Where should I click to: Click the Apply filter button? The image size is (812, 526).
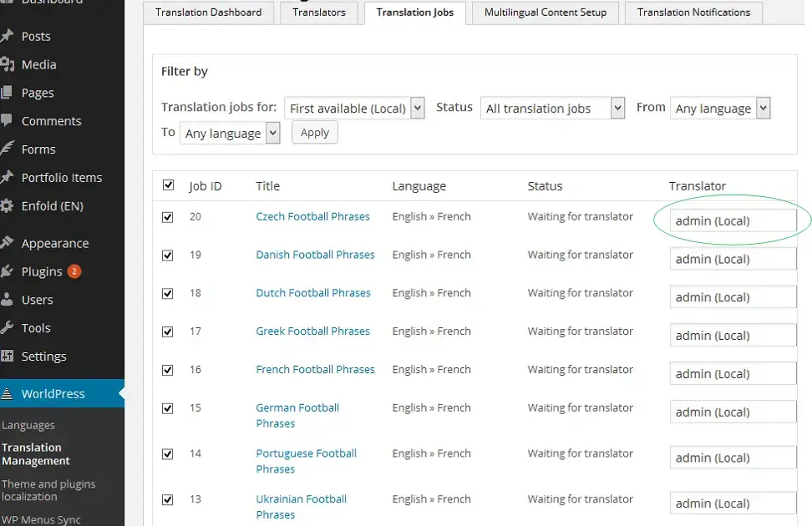pyautogui.click(x=315, y=133)
